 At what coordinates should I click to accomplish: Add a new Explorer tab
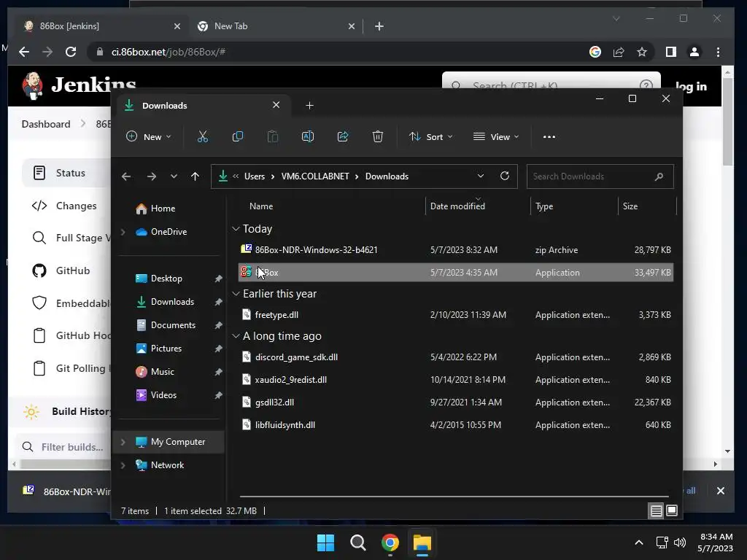(309, 105)
